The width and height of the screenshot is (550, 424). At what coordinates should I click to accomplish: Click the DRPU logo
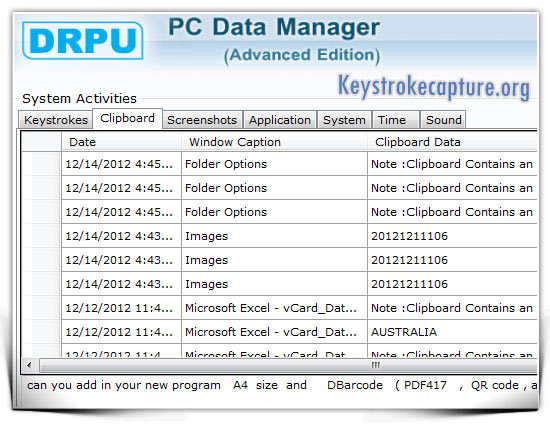[x=82, y=40]
